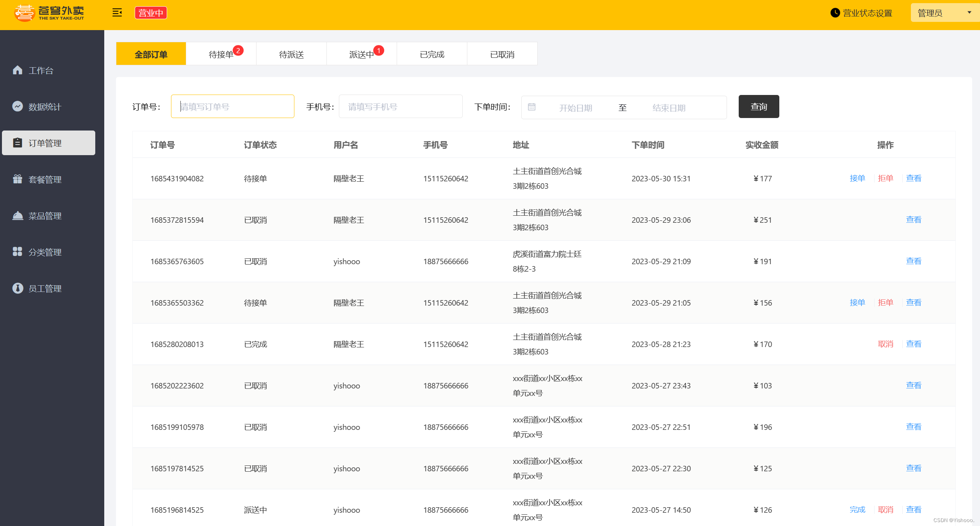Click 查看 for order 1685202223602
The image size is (980, 526).
coord(914,385)
